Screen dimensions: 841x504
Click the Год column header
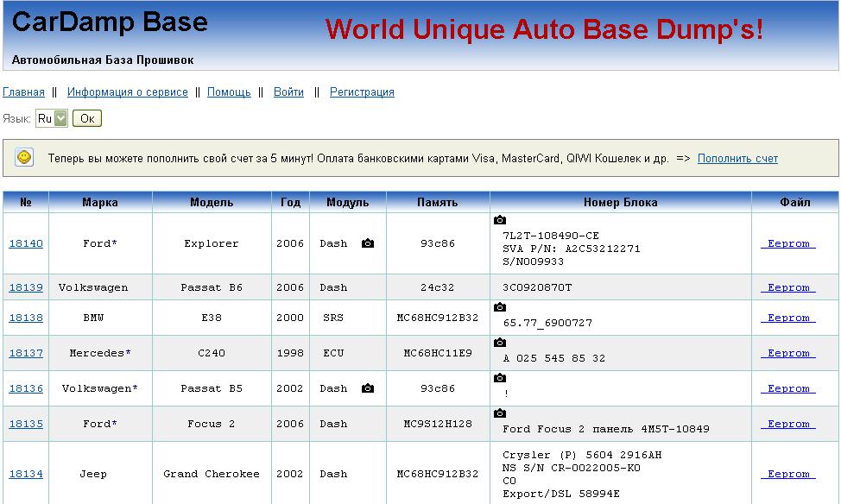click(290, 202)
